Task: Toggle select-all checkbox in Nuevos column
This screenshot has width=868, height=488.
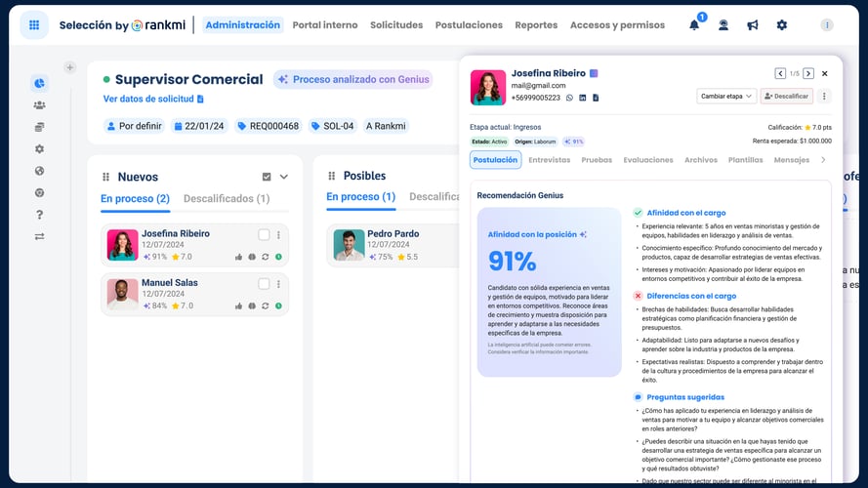Action: pyautogui.click(x=267, y=177)
